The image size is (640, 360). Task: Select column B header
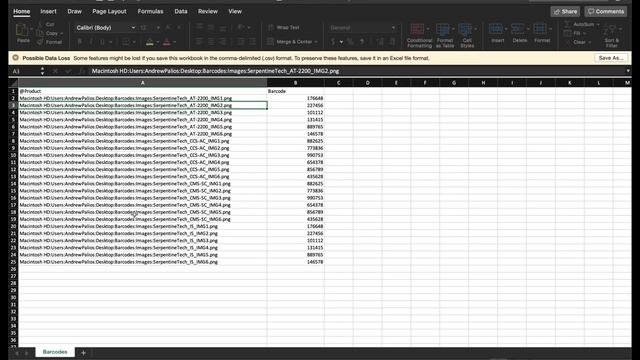(x=296, y=83)
